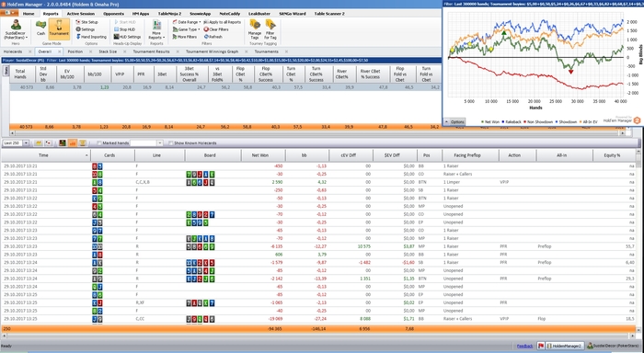The image size is (644, 353).
Task: Open the More Reports dropdown
Action: 156,29
